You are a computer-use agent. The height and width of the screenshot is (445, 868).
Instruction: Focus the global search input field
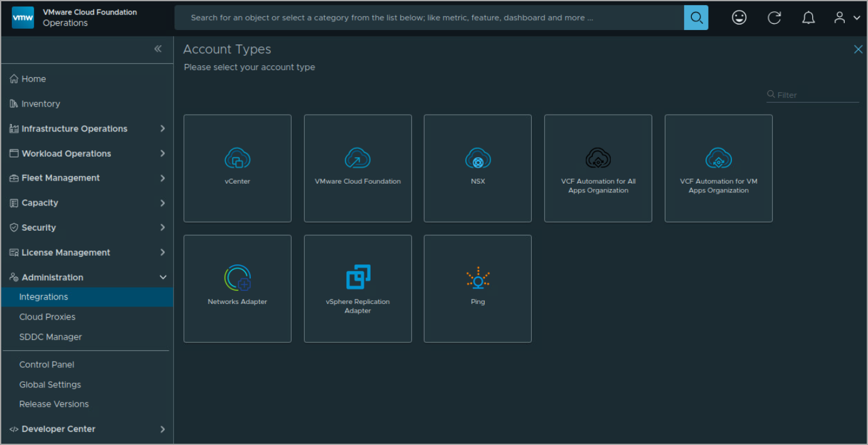pos(429,18)
